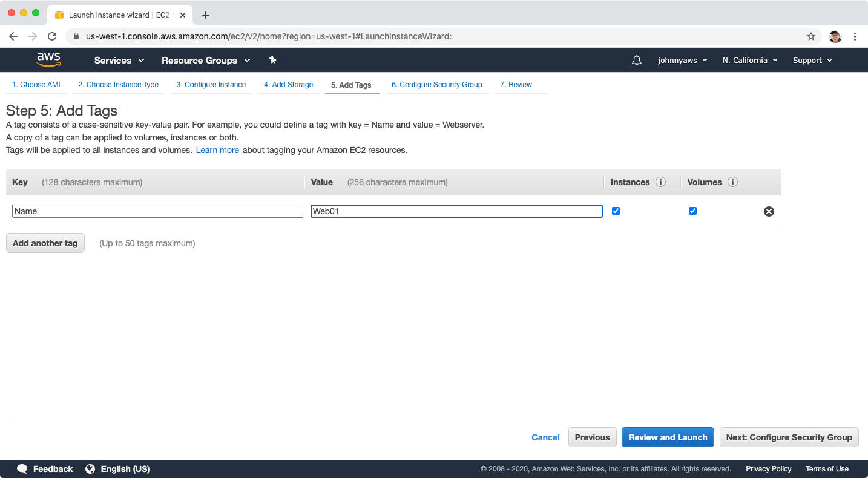868x478 pixels.
Task: Open the Support dropdown menu
Action: click(x=812, y=61)
